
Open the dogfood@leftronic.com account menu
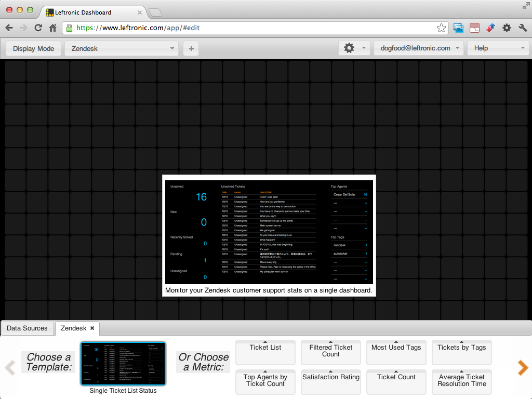pos(419,48)
